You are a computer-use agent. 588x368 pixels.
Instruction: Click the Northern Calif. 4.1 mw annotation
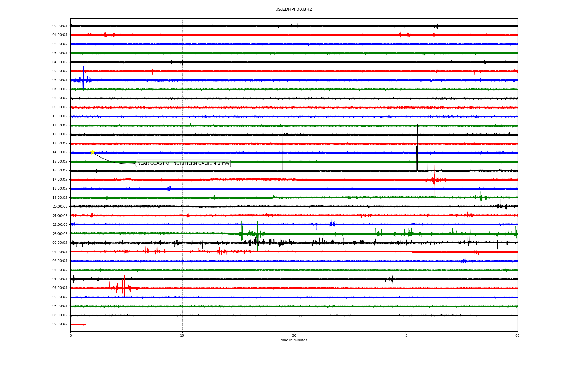183,163
